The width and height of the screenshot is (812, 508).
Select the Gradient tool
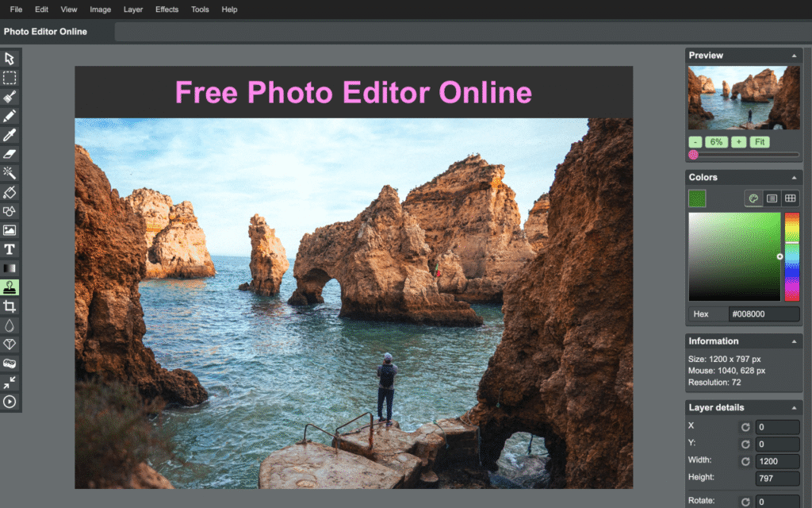10,268
